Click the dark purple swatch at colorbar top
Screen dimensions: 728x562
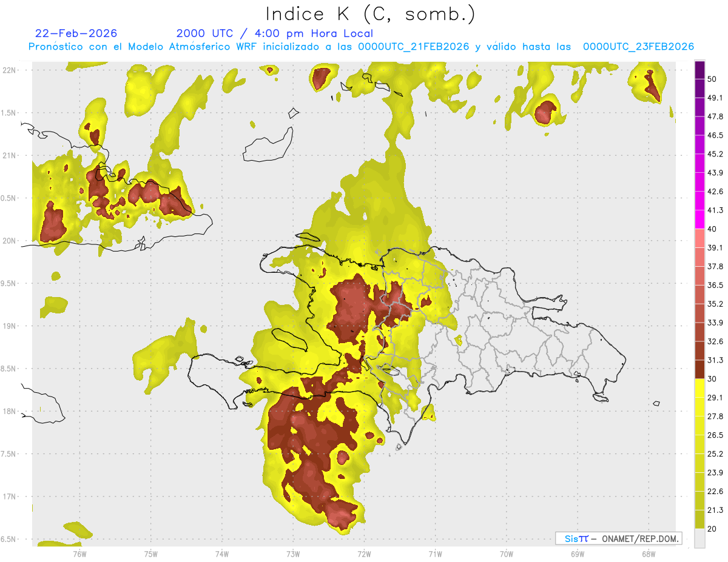pos(699,70)
